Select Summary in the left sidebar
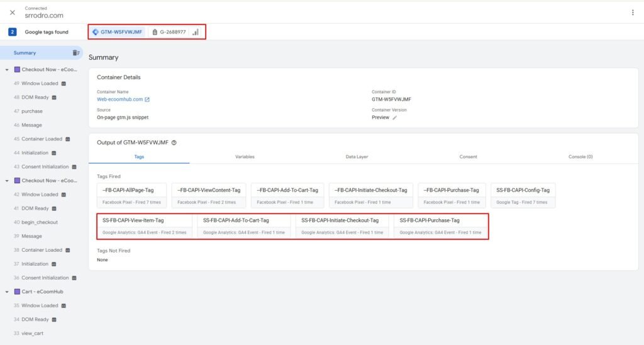The height and width of the screenshot is (345, 644). (x=25, y=53)
